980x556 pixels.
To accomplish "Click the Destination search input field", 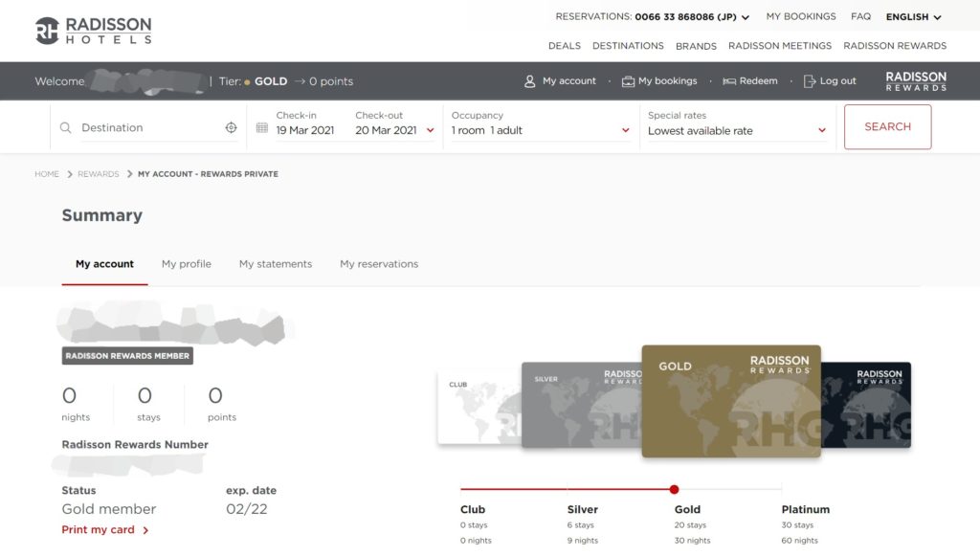I will coord(148,127).
